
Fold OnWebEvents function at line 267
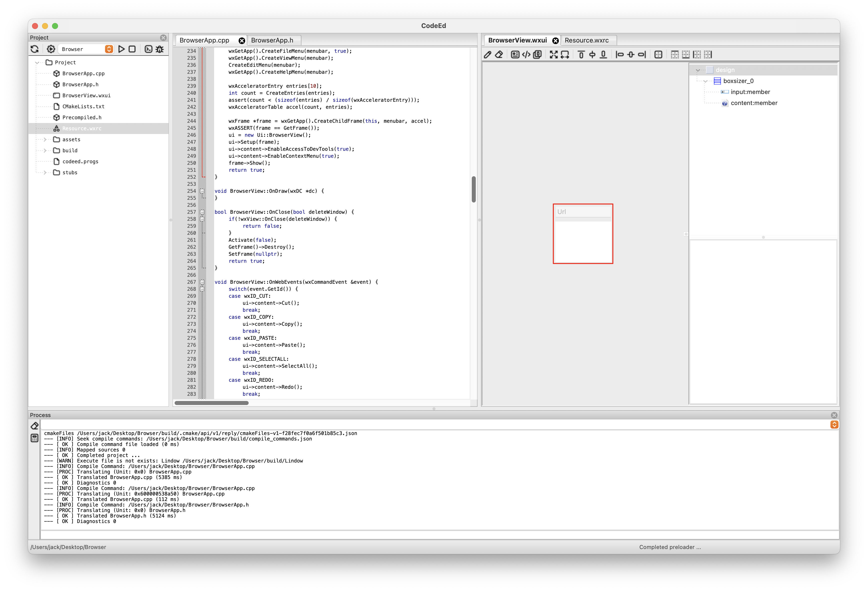[202, 282]
